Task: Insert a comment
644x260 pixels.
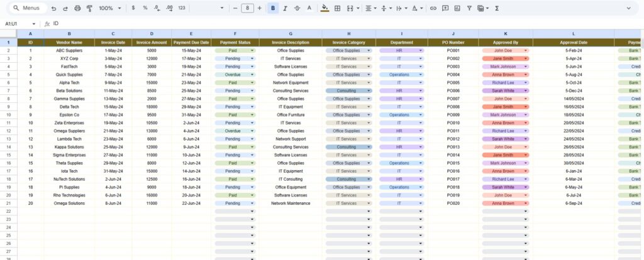Action: 445,8
